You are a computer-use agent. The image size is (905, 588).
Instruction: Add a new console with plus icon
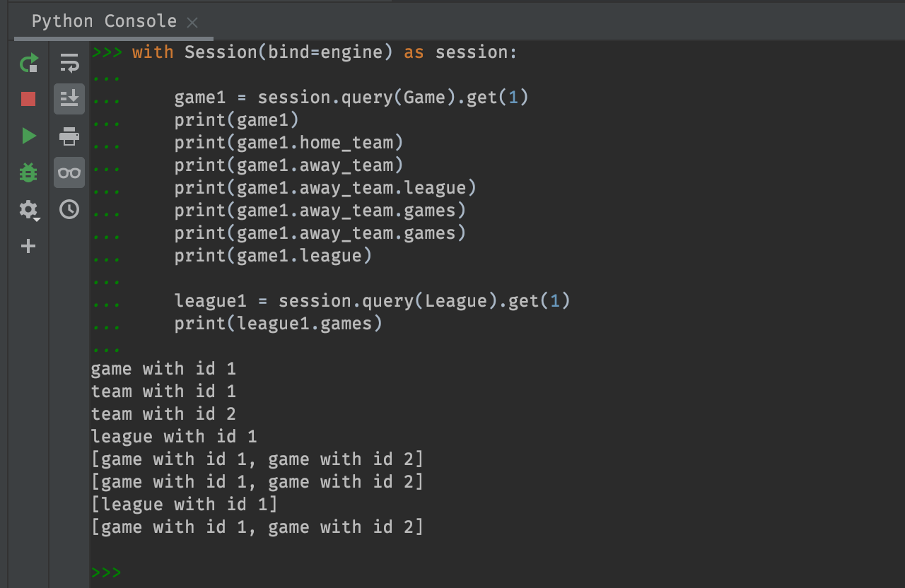(28, 246)
